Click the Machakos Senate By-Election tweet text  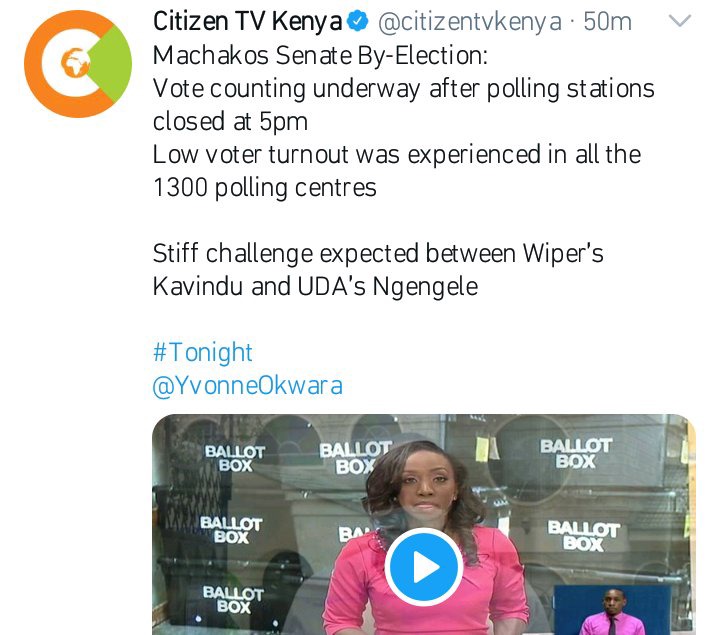320,56
